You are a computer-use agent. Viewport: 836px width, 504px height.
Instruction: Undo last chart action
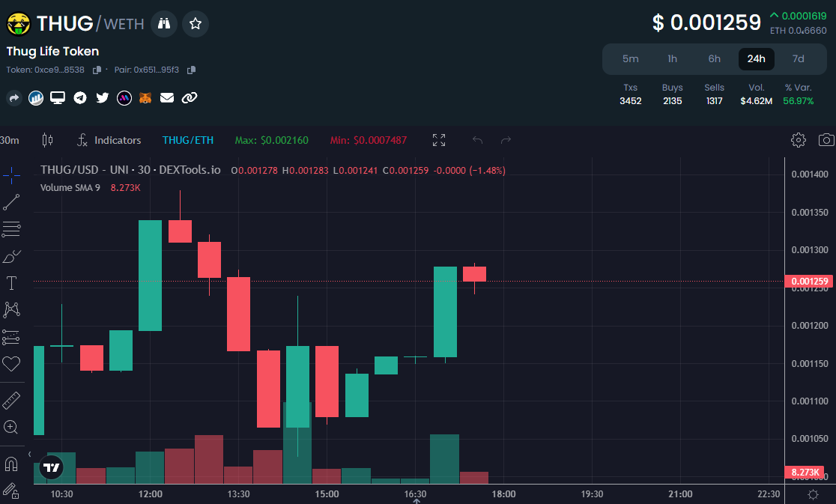tap(477, 140)
